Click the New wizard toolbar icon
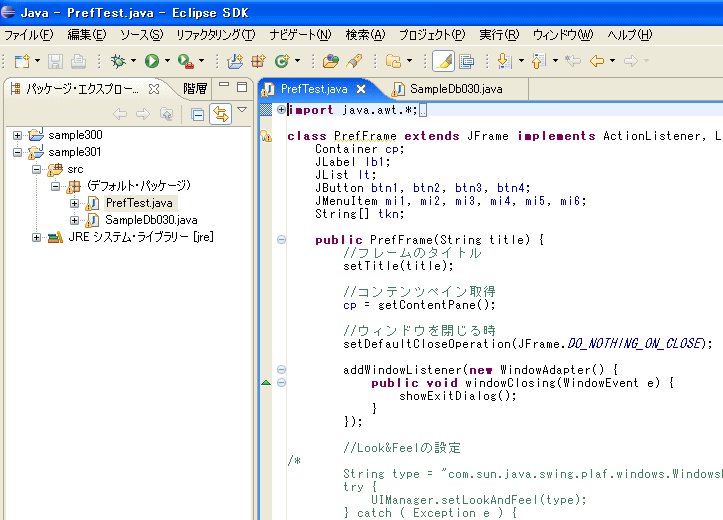 (x=22, y=61)
